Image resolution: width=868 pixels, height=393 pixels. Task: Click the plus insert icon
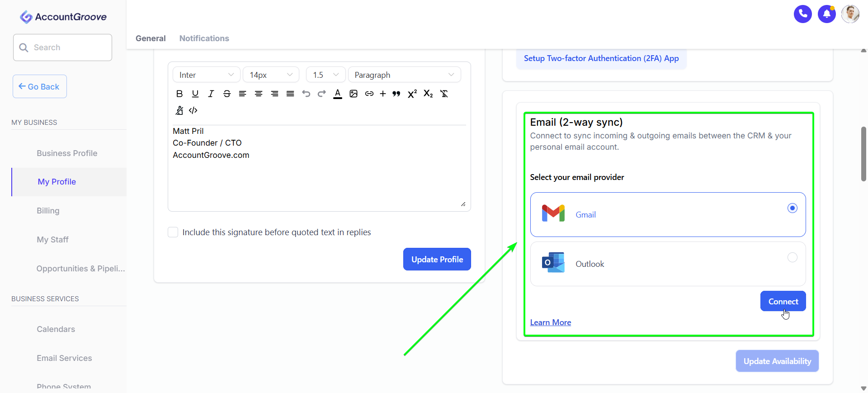[383, 94]
